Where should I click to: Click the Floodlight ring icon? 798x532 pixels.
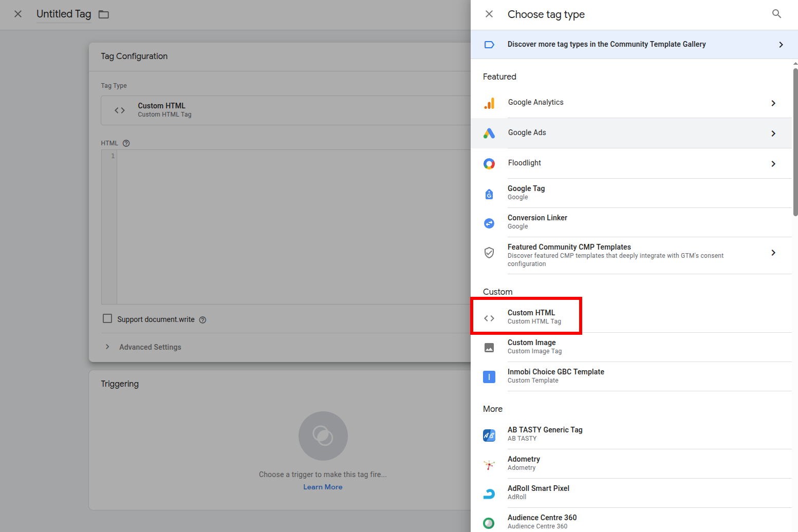[x=489, y=164]
